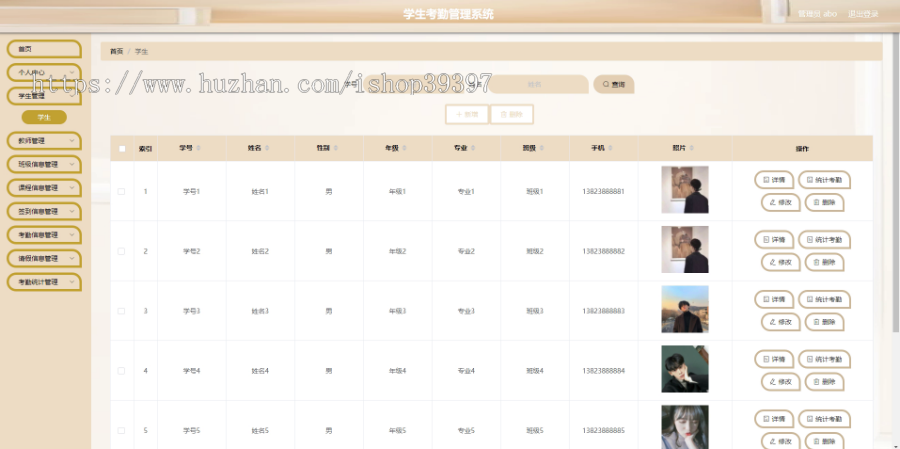Expand the 请假信息管理 sidebar menu
Viewport: 900px width, 449px height.
44,258
